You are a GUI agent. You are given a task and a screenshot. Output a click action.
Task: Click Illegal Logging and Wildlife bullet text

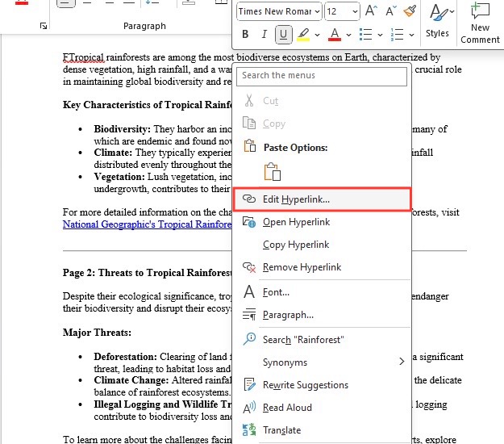coord(162,404)
